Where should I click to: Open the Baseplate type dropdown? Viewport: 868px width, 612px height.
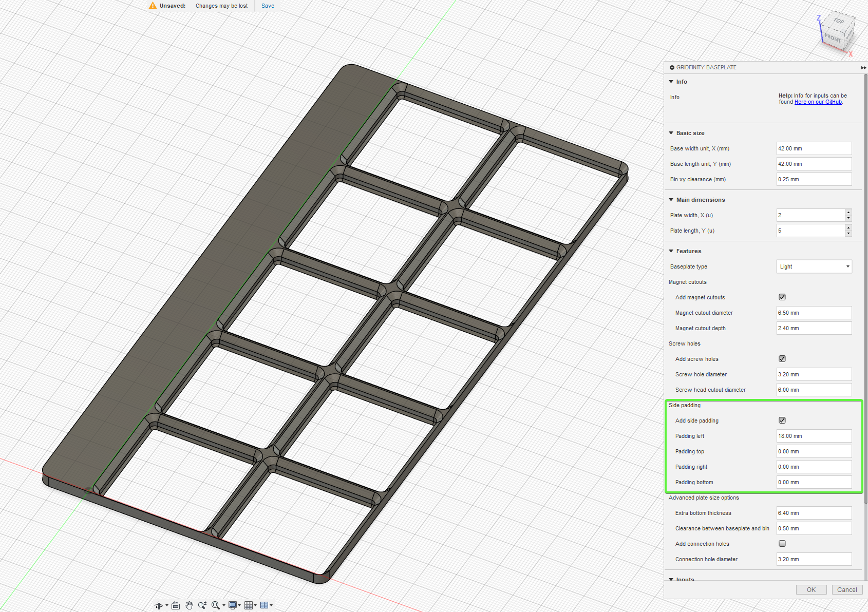(814, 266)
